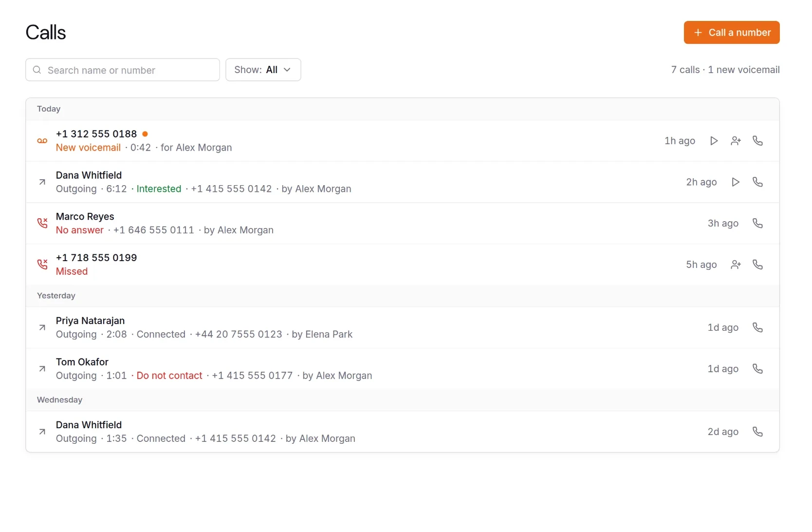Screen dimensions: 812x532
Task: Open the Marco Reyes call entry name
Action: click(85, 216)
